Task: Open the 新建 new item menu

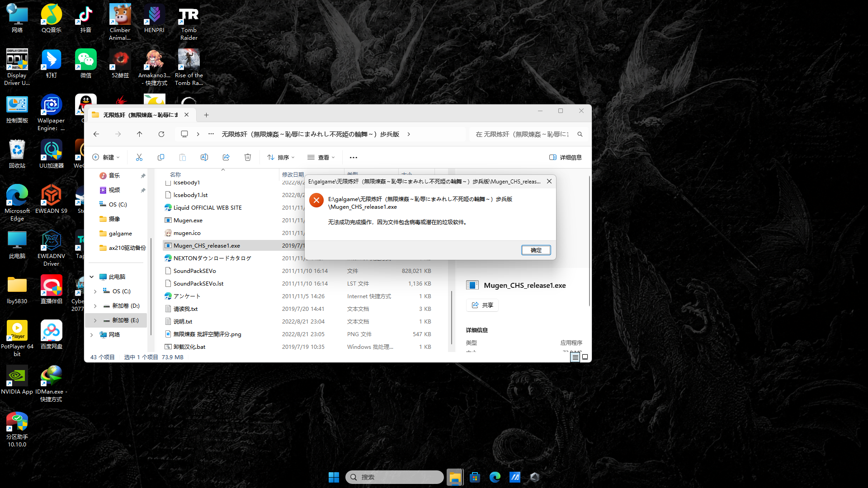Action: (106, 157)
